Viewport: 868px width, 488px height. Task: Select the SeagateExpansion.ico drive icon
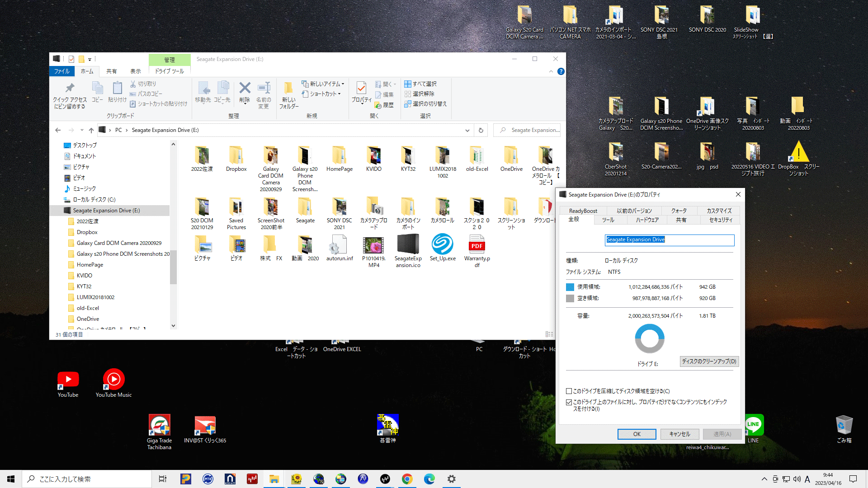(408, 251)
